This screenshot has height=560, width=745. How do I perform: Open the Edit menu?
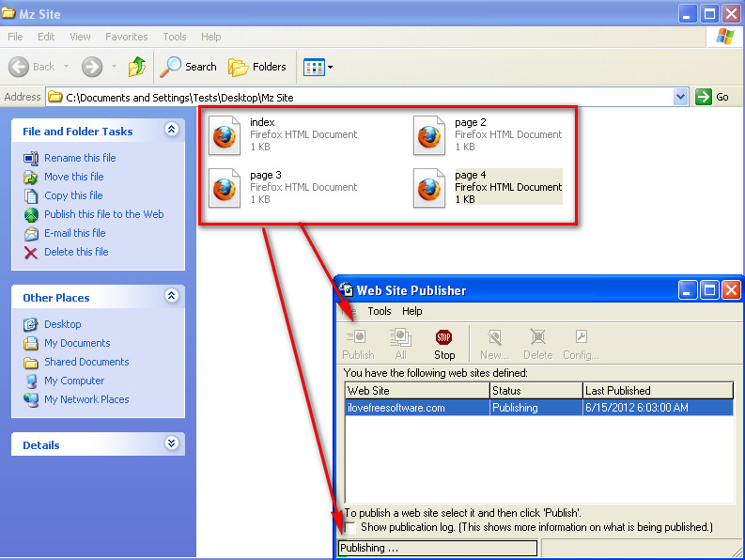pyautogui.click(x=46, y=37)
